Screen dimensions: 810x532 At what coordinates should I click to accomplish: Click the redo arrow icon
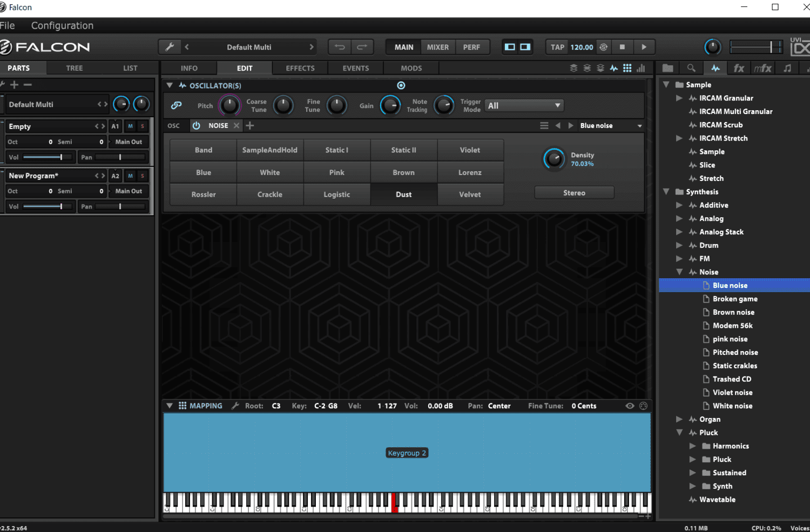tap(362, 47)
